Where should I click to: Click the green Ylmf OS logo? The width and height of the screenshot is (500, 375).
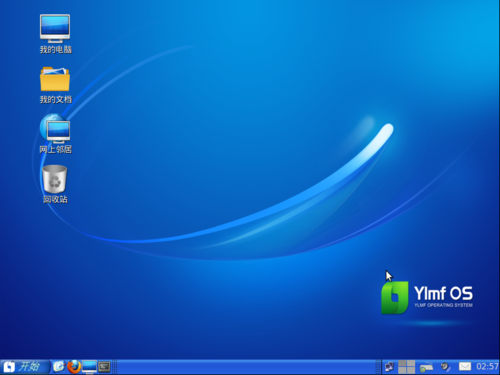pos(395,298)
